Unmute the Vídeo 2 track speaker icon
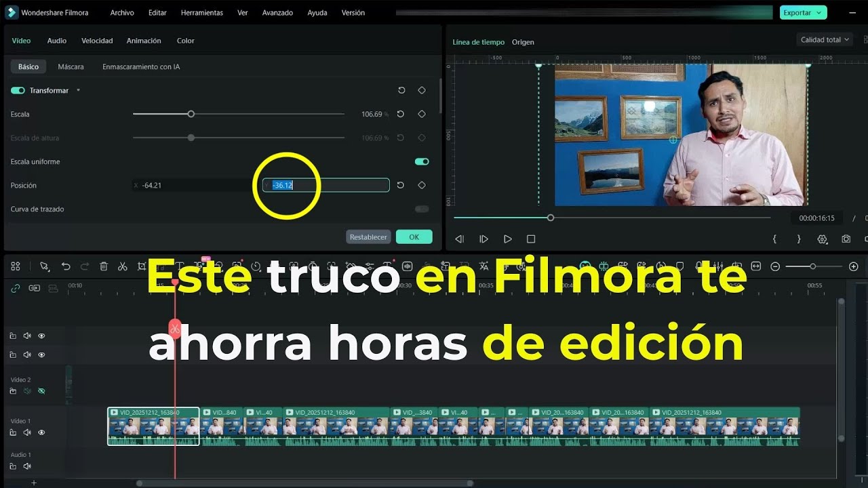The height and width of the screenshot is (488, 868). 27,391
